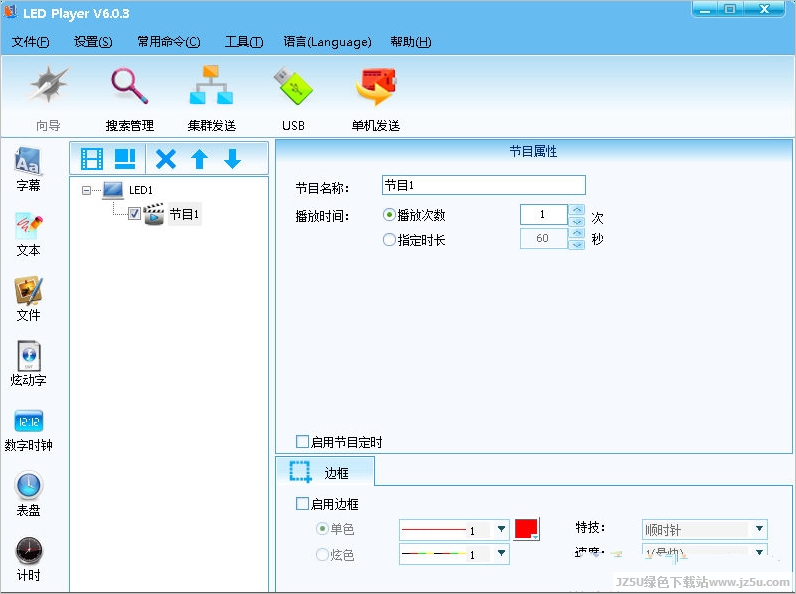Click the app icon in title bar
The image size is (796, 594).
pos(10,12)
